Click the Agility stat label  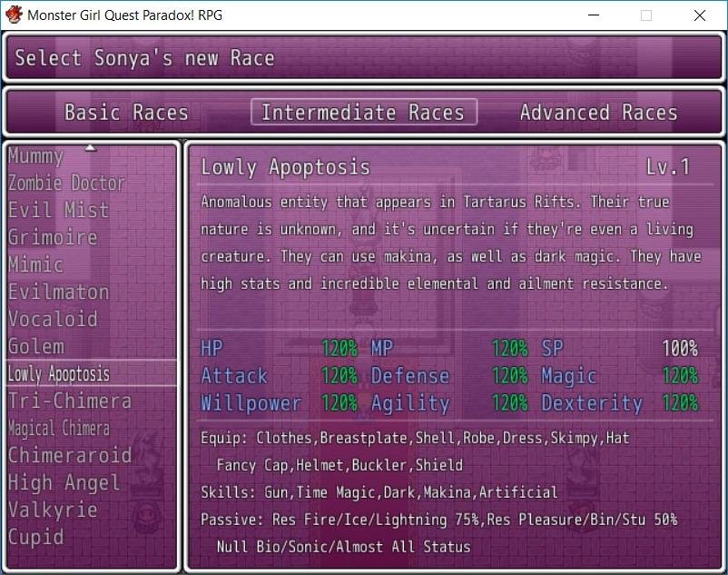410,403
